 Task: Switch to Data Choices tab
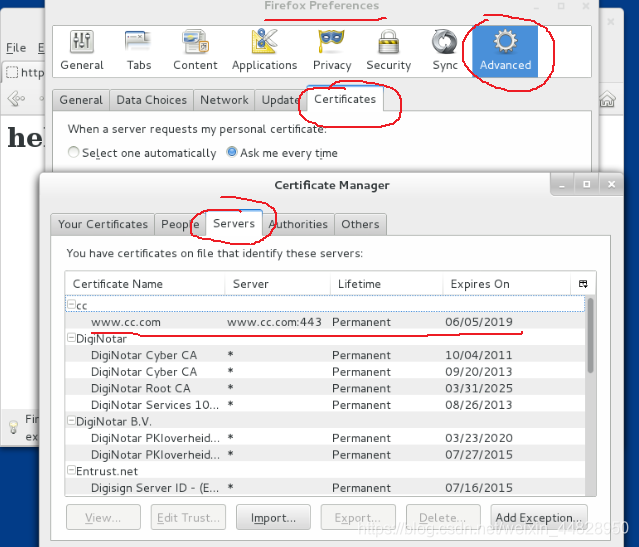pyautogui.click(x=152, y=100)
